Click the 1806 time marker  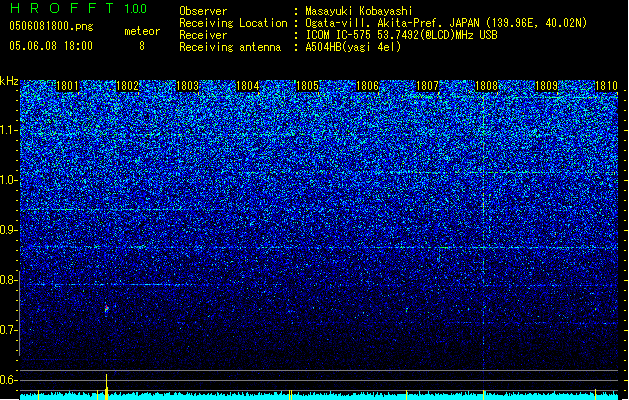367,86
